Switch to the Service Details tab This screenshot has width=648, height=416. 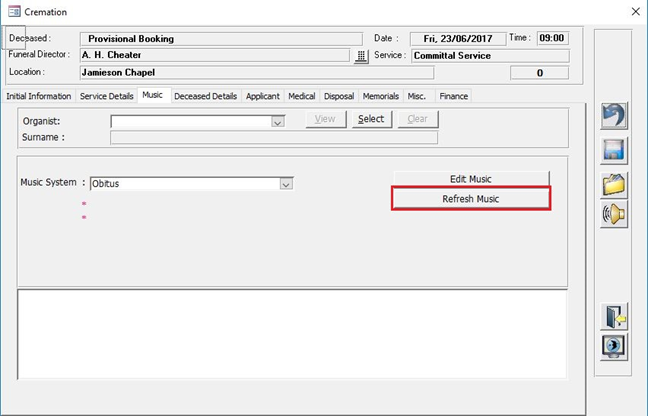click(107, 96)
